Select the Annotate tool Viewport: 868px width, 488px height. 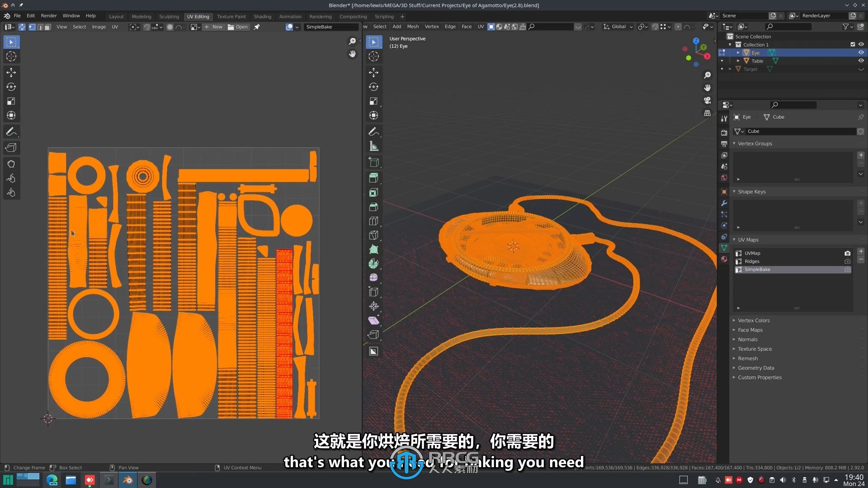(11, 131)
